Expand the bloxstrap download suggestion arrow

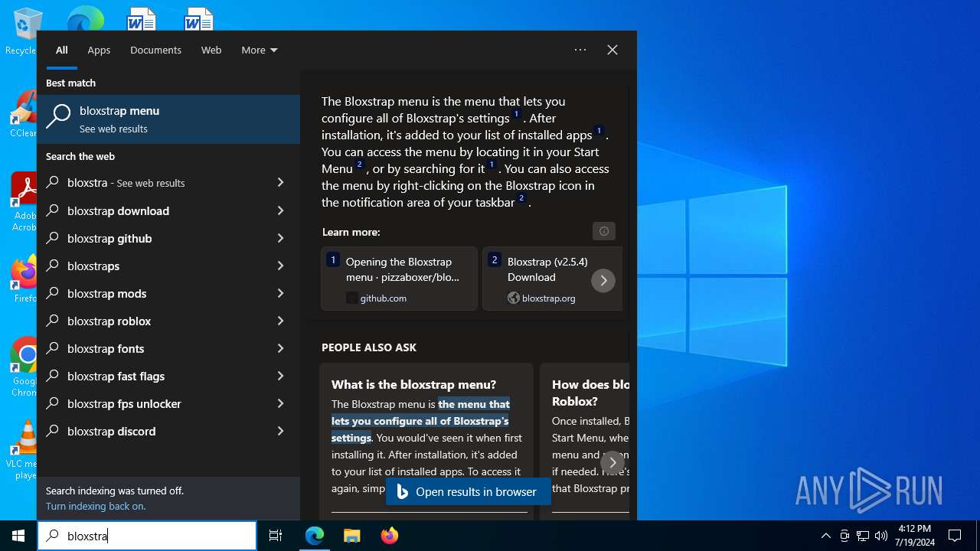[280, 210]
